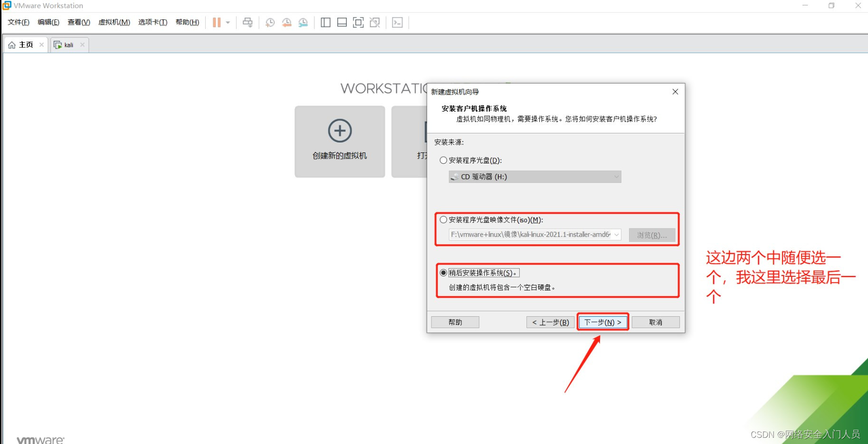868x444 pixels.
Task: Click the home icon on 主页 tab
Action: click(12, 45)
